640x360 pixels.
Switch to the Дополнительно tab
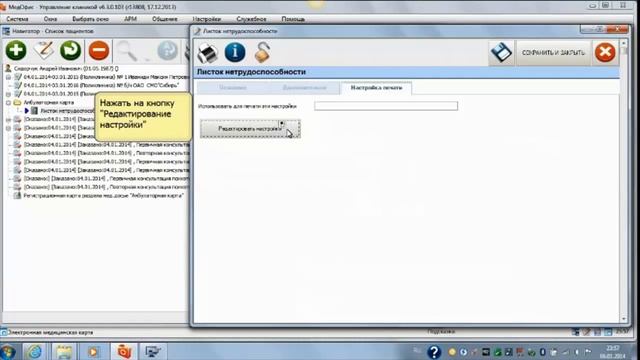304,88
